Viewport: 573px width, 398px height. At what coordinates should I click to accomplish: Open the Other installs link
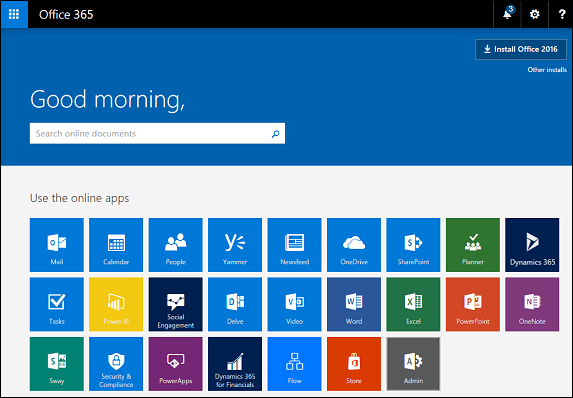[x=547, y=70]
